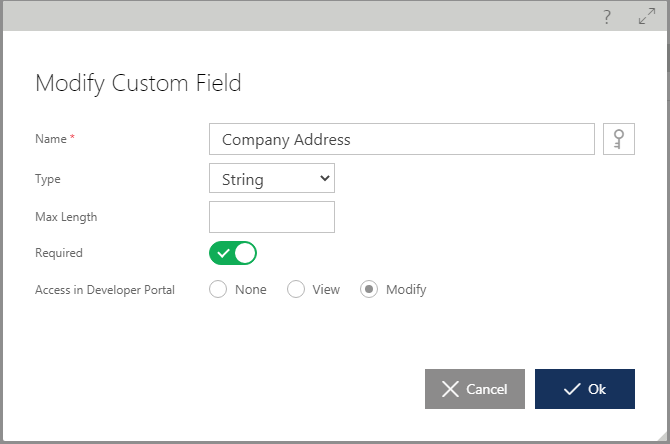
Task: Choose the View access radio button
Action: [296, 289]
